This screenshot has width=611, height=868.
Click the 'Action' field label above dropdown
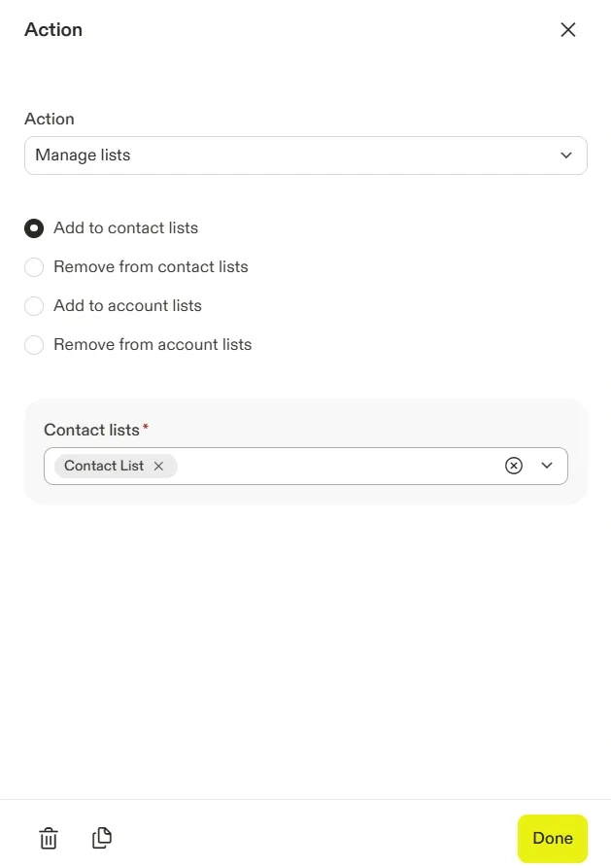coord(50,120)
